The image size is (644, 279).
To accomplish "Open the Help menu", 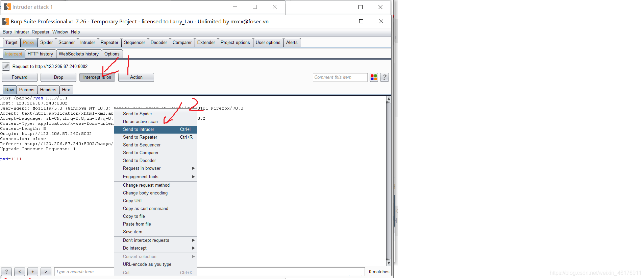I will pyautogui.click(x=75, y=32).
